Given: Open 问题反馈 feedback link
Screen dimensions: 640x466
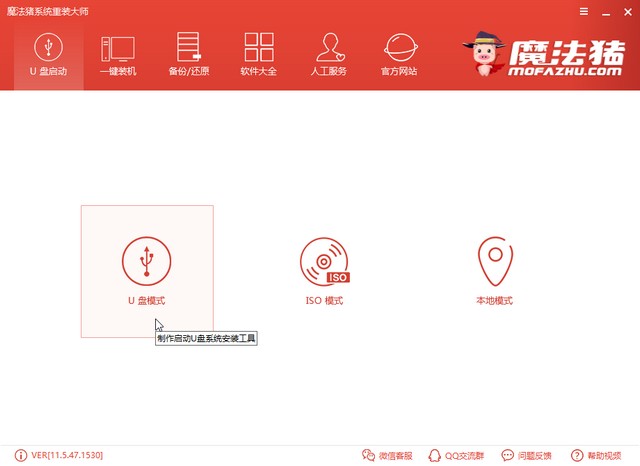Looking at the screenshot, I should (530, 456).
